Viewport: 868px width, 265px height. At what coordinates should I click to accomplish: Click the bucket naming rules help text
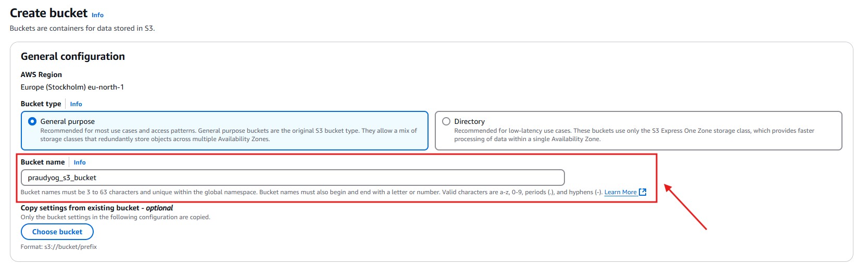311,192
